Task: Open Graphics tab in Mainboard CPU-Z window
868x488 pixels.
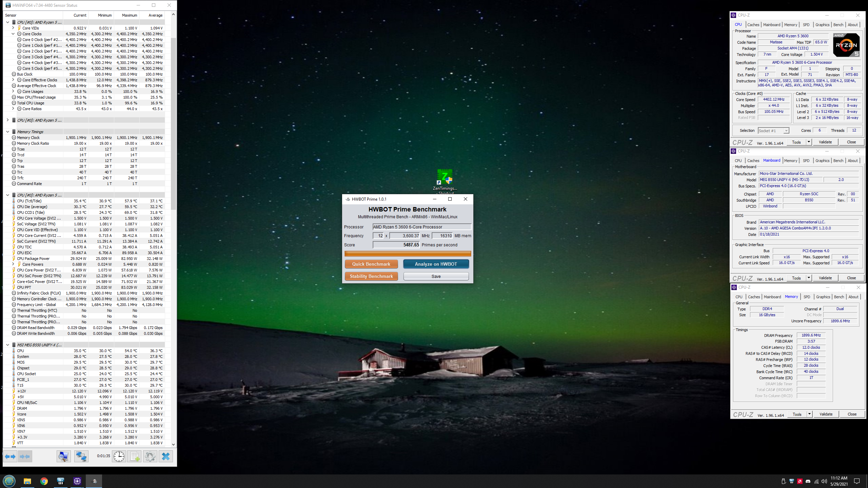Action: (822, 161)
